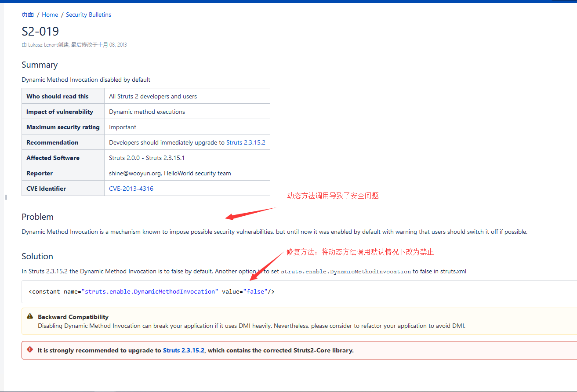This screenshot has width=577, height=392.
Task: Click 'Maximum security rating' table cell
Action: pyautogui.click(x=63, y=127)
